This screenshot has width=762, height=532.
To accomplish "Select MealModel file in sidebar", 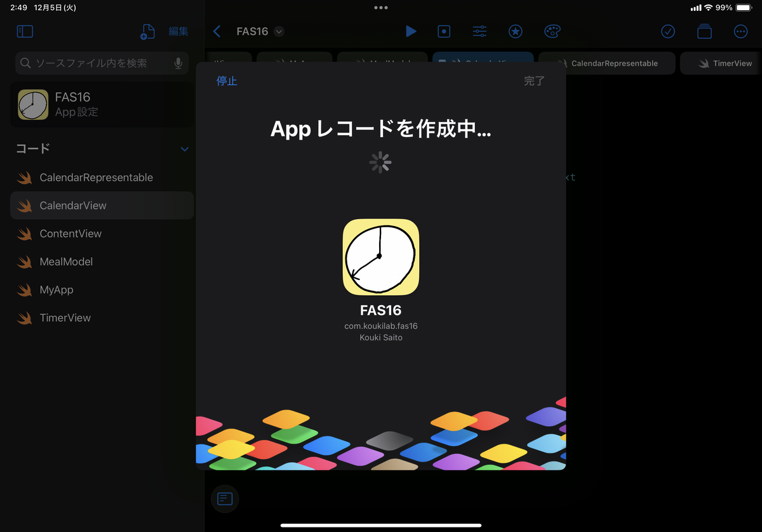I will (102, 262).
